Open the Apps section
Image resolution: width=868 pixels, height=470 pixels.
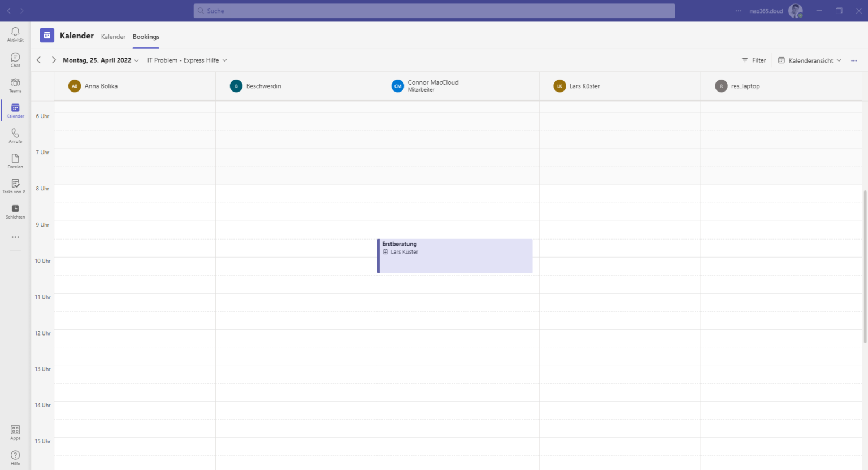coord(15,432)
